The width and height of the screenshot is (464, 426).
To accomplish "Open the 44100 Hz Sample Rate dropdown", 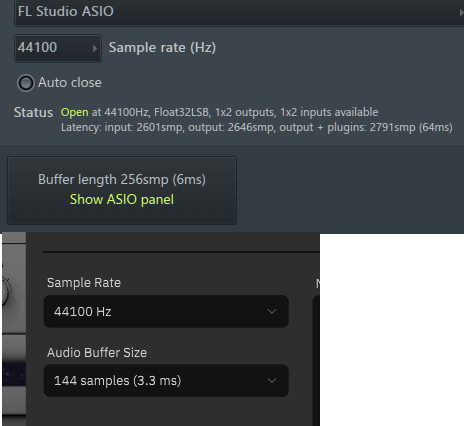I will pyautogui.click(x=166, y=311).
